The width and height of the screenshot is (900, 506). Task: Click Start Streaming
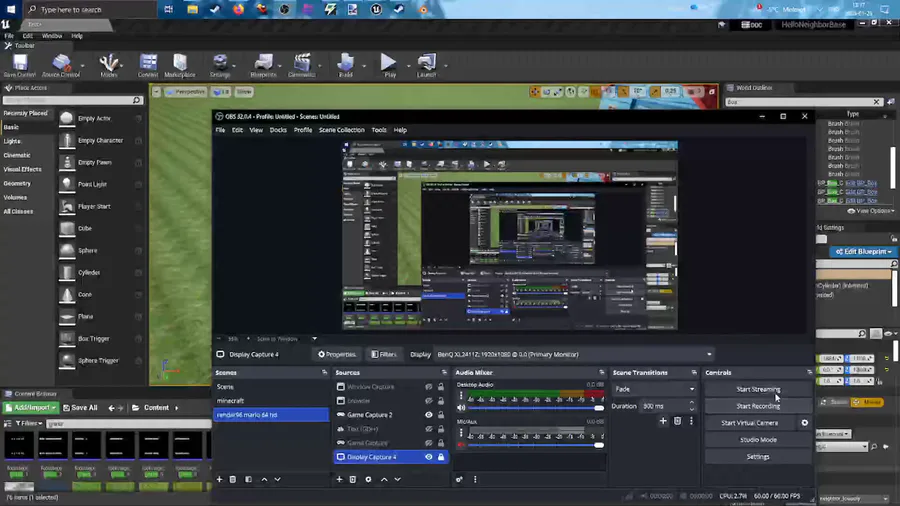758,390
